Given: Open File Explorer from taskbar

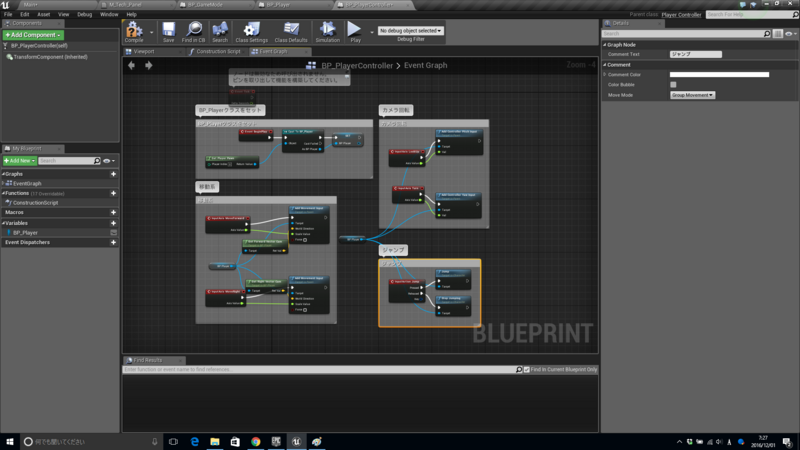Looking at the screenshot, I should [x=215, y=442].
